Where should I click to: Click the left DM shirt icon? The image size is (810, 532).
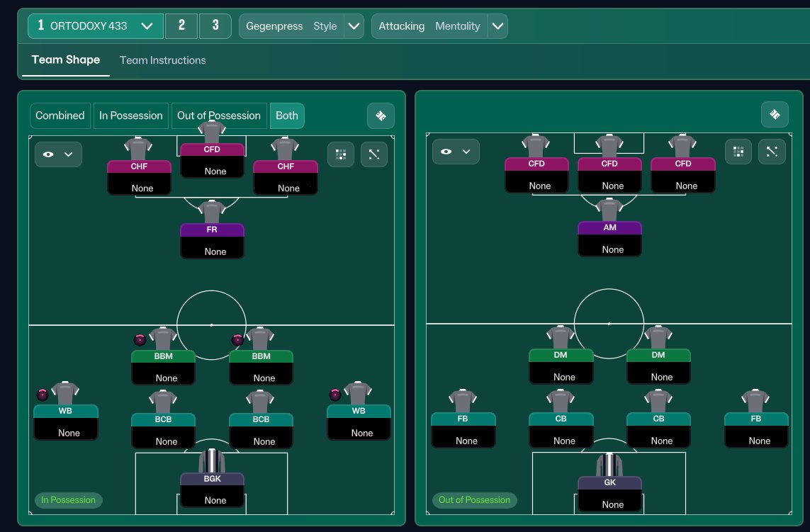561,337
